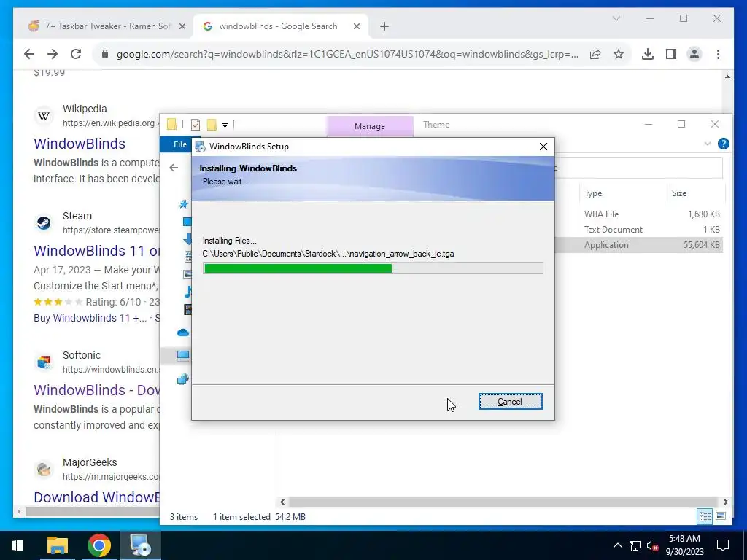
Task: Select the windowblinds Google Search tab
Action: 278,26
